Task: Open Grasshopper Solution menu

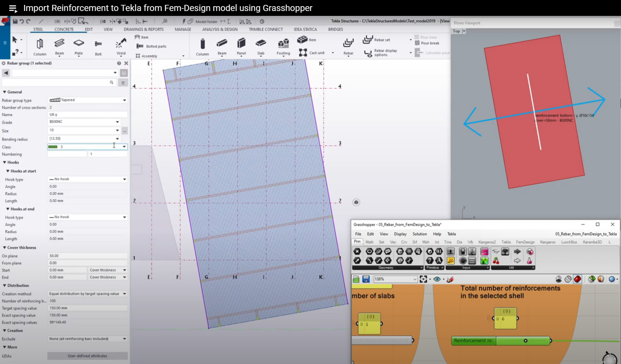Action: (420, 234)
